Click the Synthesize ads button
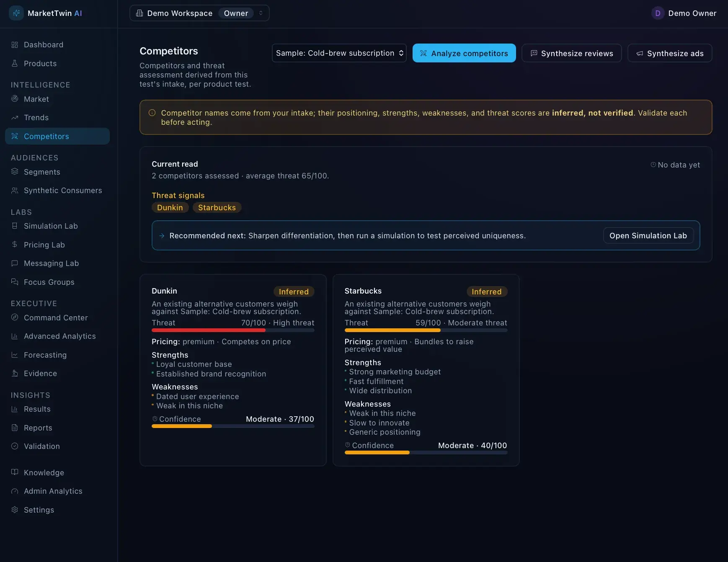 [670, 53]
